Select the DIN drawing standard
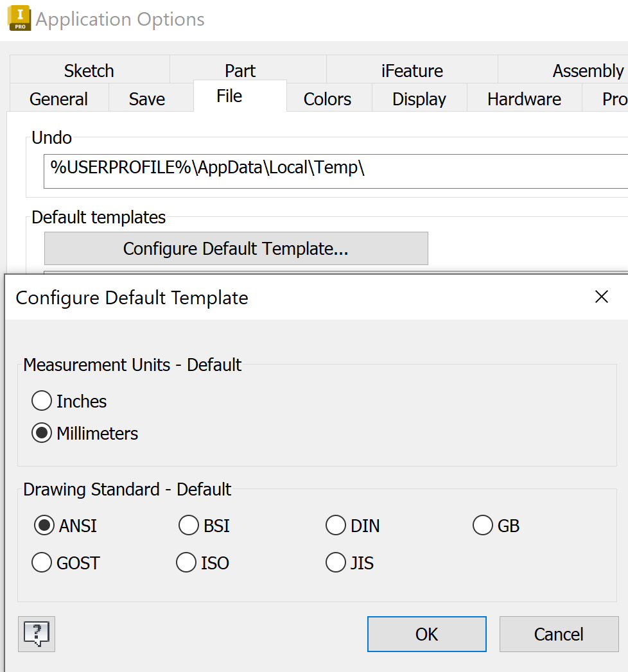Image resolution: width=628 pixels, height=672 pixels. (x=336, y=526)
